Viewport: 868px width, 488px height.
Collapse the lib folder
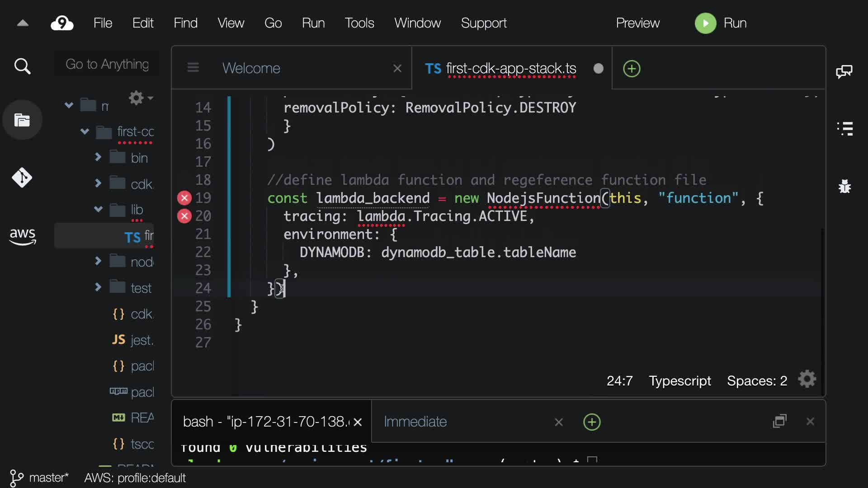(98, 209)
